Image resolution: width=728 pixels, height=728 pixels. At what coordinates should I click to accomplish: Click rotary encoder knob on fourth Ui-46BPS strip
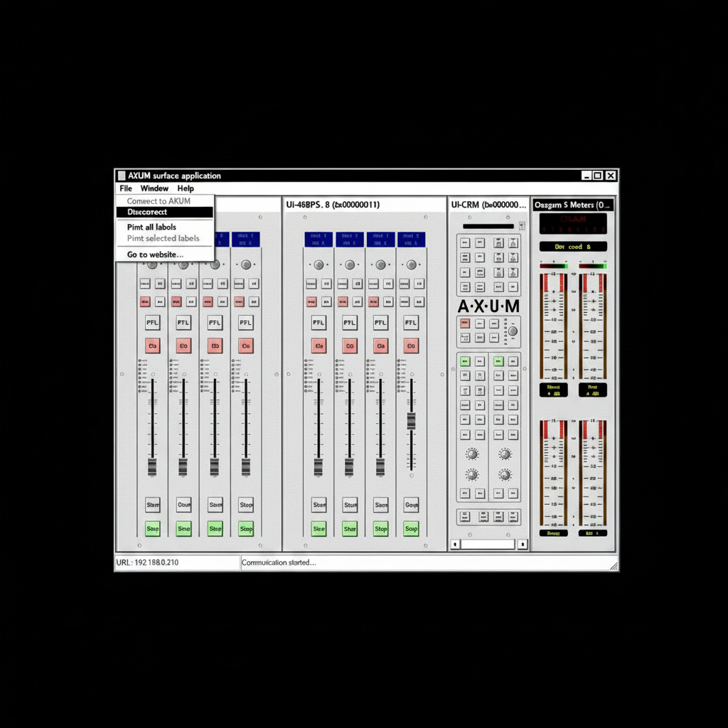411,264
